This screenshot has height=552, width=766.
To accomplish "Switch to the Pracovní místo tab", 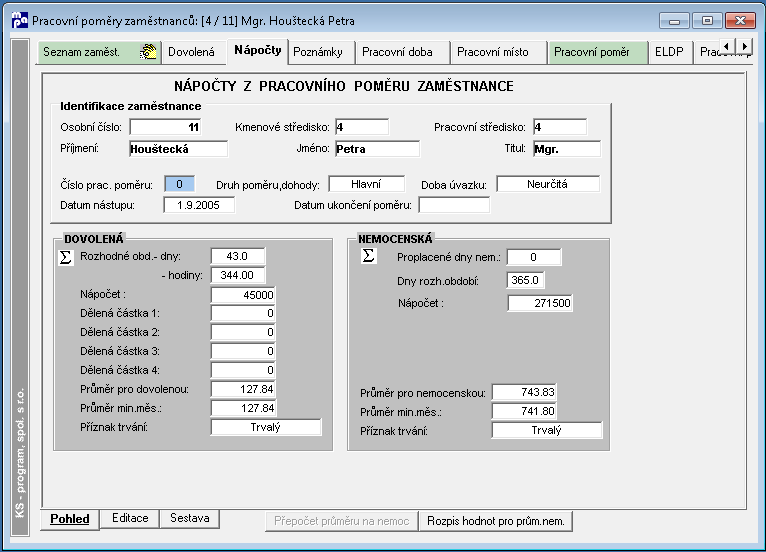I will (498, 52).
